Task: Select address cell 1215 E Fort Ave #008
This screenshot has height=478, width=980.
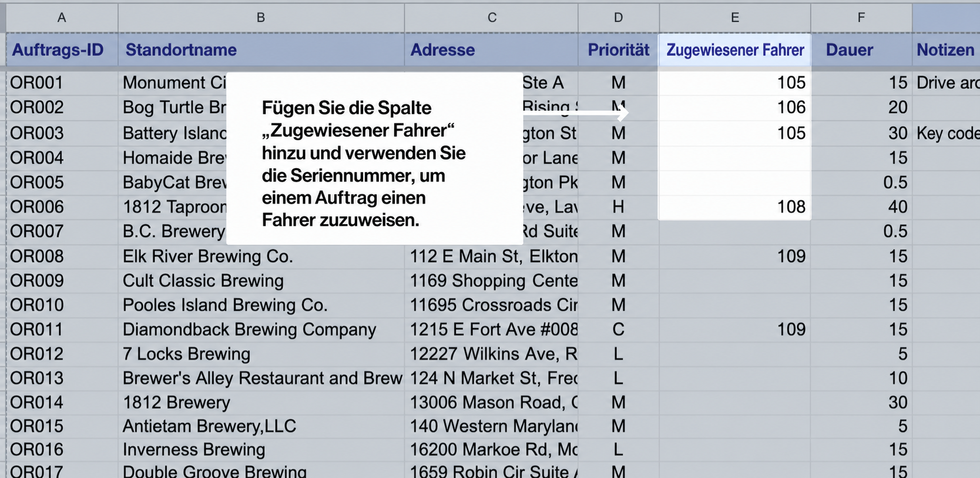Action: [492, 330]
